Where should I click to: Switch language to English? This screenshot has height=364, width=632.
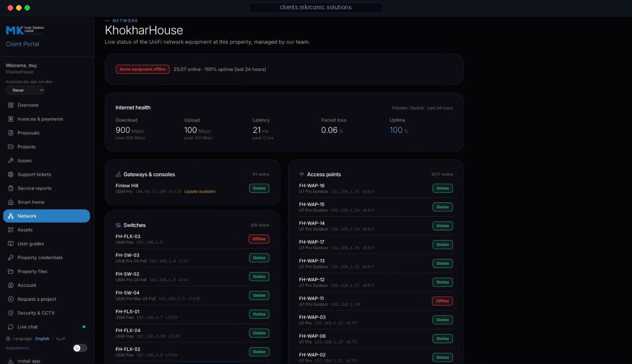42,339
